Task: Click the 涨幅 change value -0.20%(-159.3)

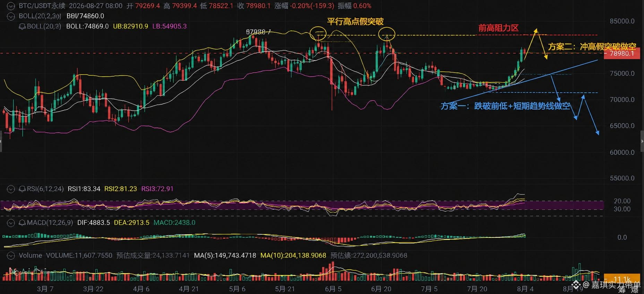Action: coord(312,6)
